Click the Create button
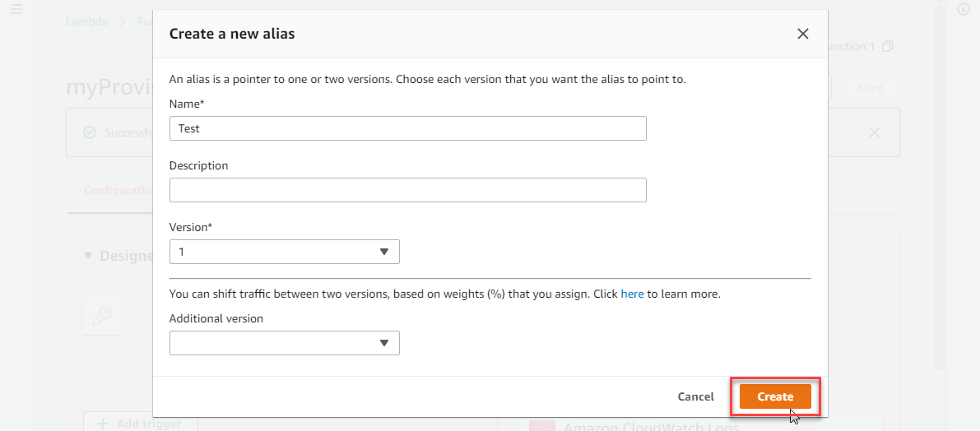Image resolution: width=980 pixels, height=431 pixels. [775, 396]
